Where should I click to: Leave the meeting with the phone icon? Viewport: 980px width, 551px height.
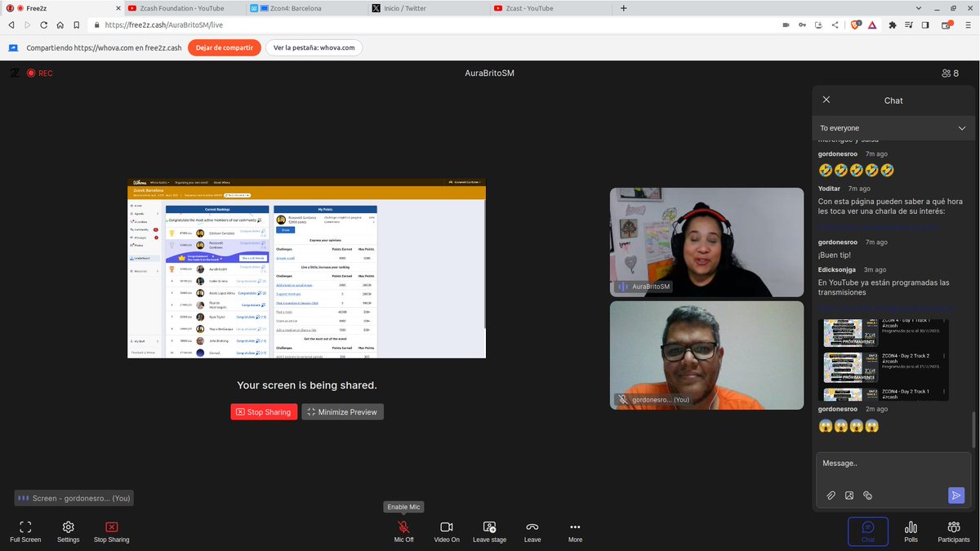532,531
